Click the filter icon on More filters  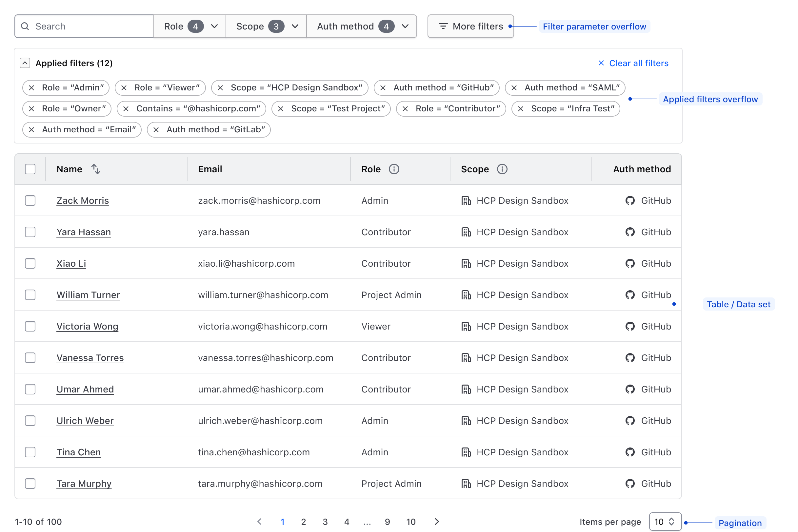(443, 26)
